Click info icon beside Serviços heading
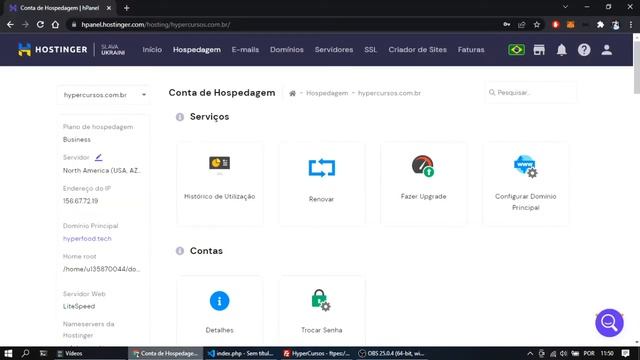The width and height of the screenshot is (640, 360). 180,117
